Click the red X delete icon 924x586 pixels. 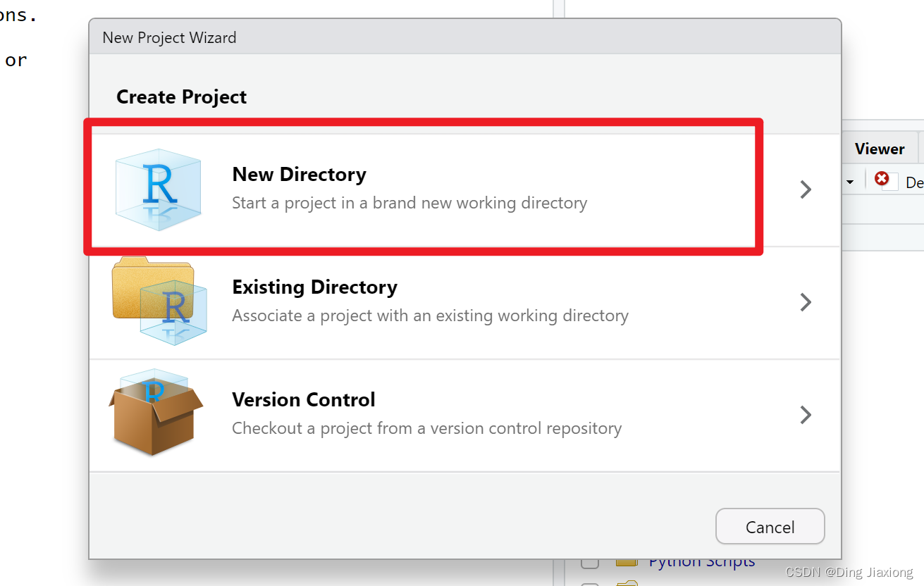pyautogui.click(x=882, y=179)
